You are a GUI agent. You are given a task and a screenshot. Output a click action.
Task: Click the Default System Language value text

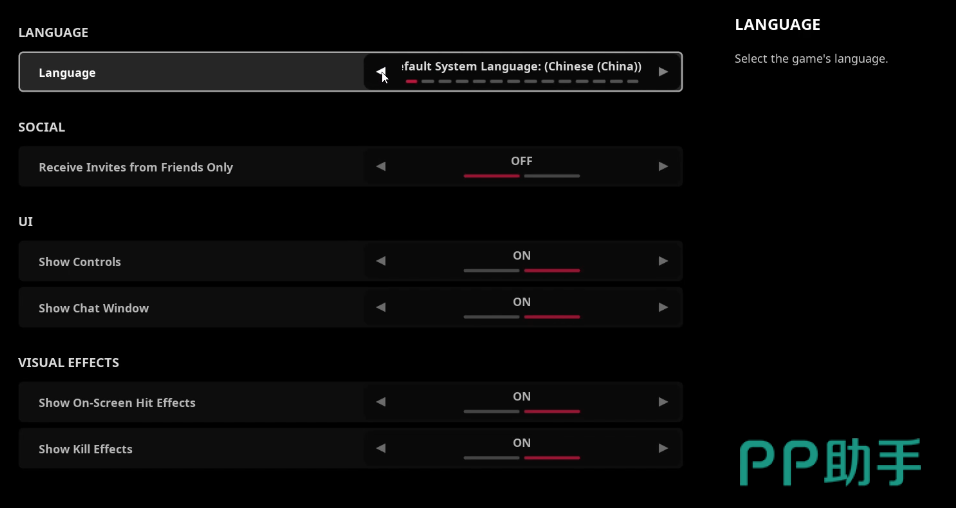[521, 66]
